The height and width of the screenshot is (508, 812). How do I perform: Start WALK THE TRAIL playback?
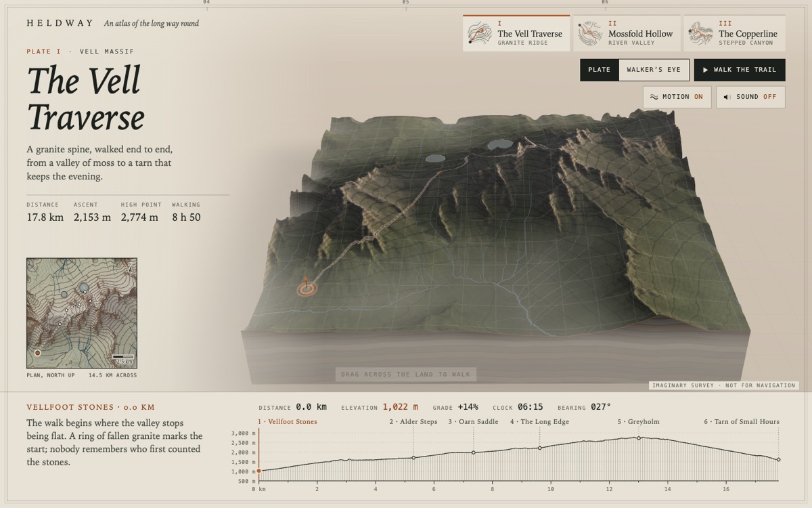coord(740,70)
